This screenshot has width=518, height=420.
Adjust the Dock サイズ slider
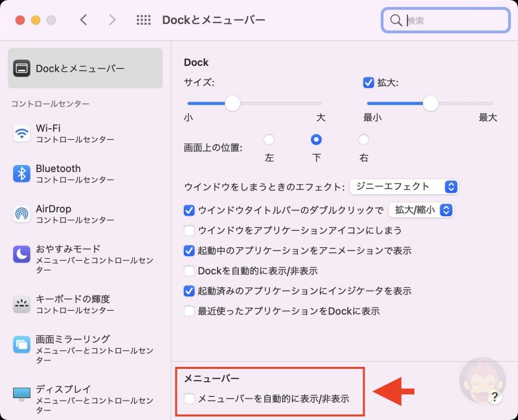[233, 103]
